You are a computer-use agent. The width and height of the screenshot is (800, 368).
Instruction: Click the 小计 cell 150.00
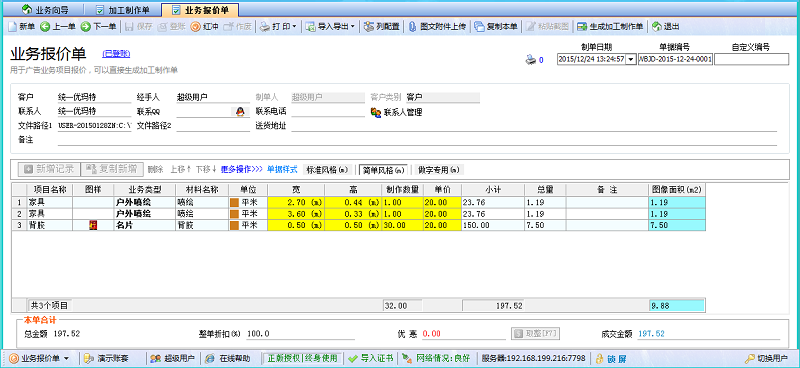click(492, 225)
